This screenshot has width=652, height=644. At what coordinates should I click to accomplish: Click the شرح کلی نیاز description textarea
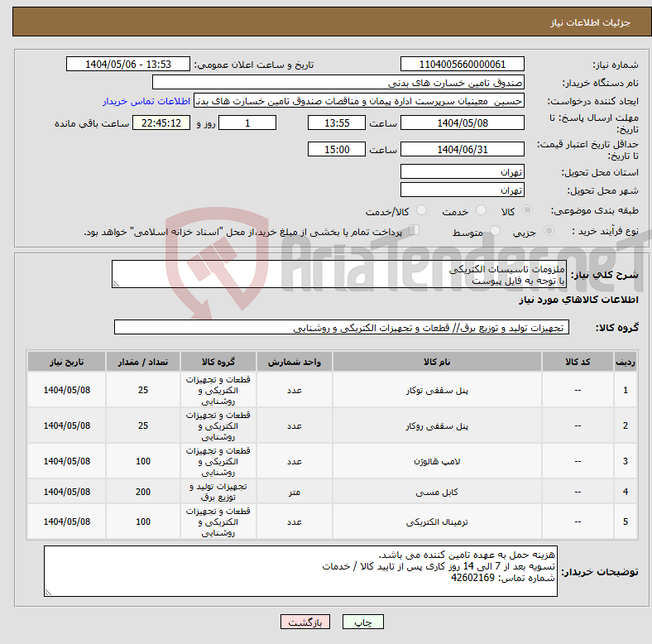pos(339,274)
